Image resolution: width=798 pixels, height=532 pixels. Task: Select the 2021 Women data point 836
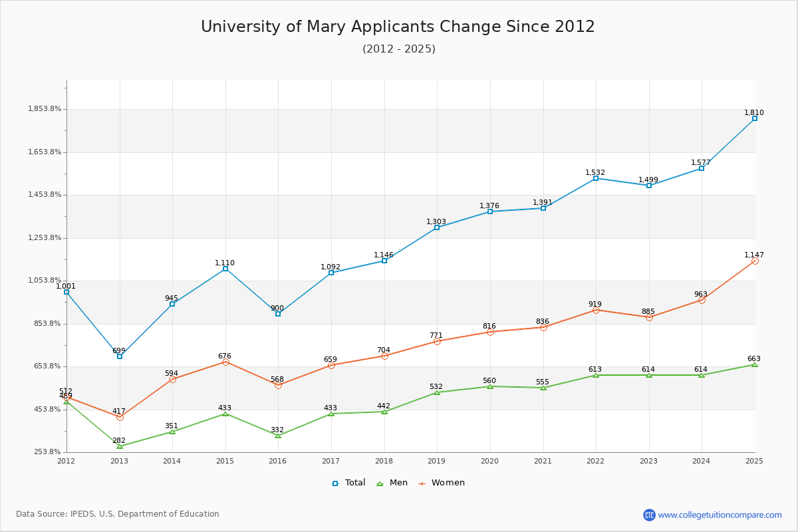click(x=543, y=327)
